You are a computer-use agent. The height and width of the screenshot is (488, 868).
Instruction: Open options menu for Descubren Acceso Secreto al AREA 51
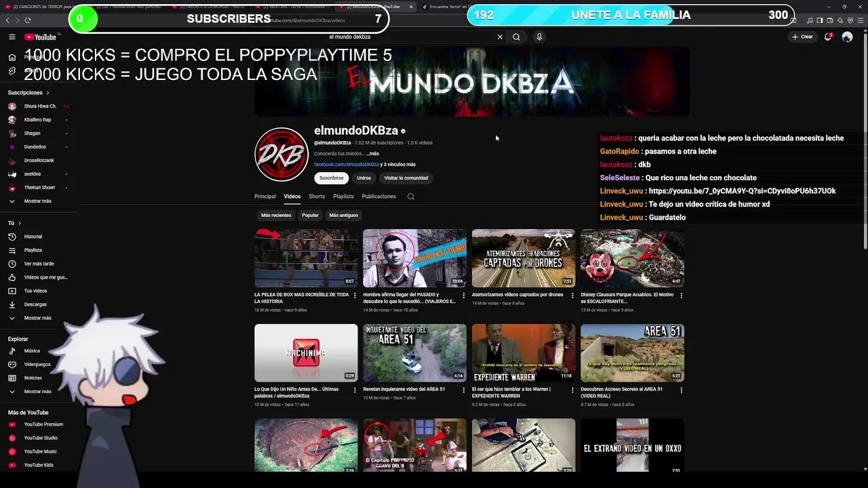681,390
